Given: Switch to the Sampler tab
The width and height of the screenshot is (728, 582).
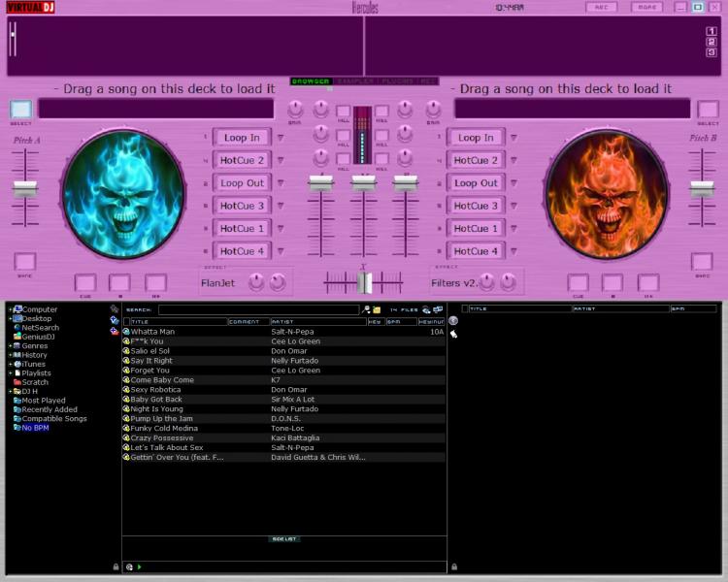Looking at the screenshot, I should 355,81.
